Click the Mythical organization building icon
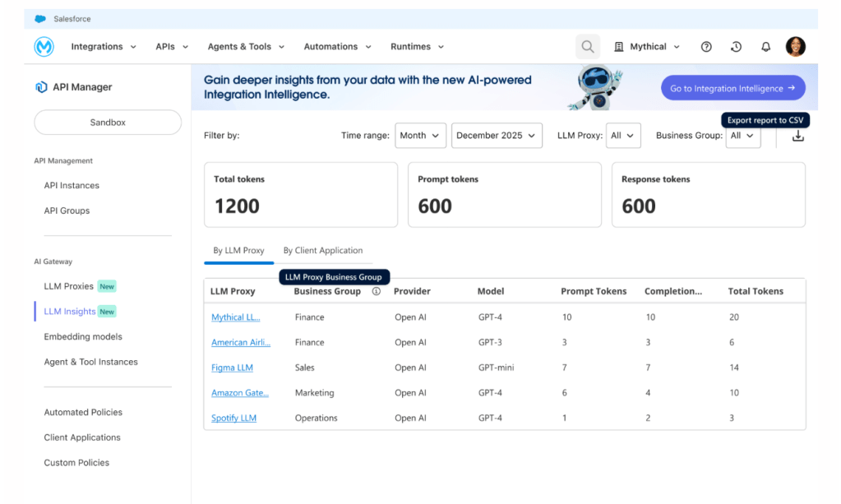 [619, 47]
